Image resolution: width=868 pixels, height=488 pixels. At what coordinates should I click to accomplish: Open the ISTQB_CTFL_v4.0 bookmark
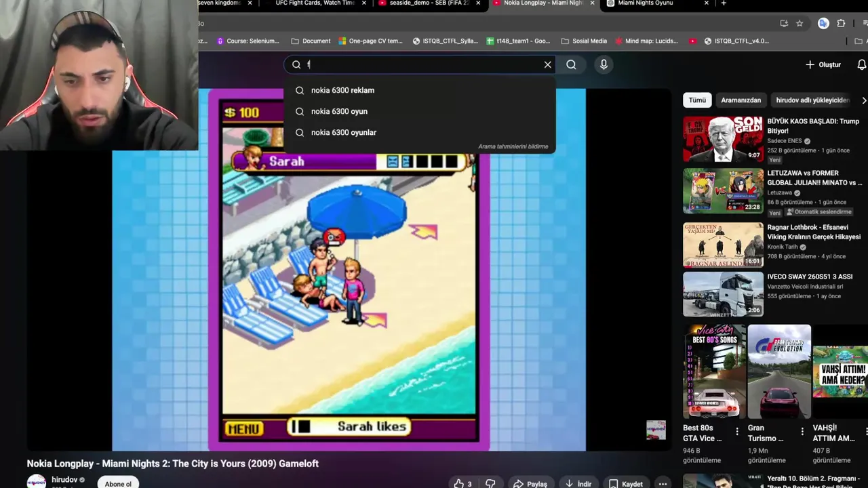(736, 41)
